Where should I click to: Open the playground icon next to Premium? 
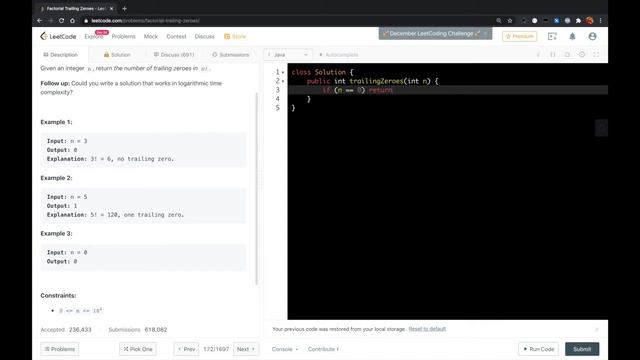click(x=552, y=36)
